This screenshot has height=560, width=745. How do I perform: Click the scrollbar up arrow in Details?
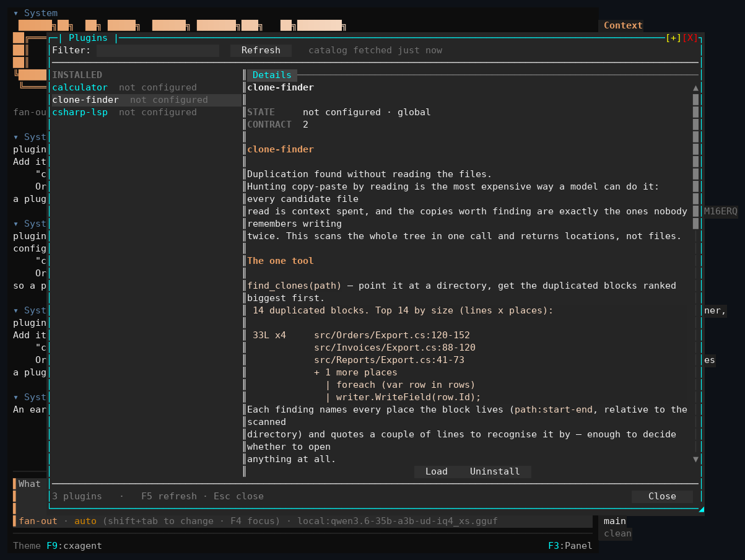[695, 87]
